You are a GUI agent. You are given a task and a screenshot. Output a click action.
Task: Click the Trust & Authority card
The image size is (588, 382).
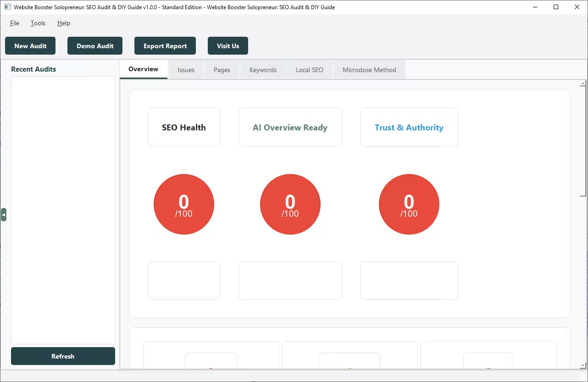pos(409,128)
